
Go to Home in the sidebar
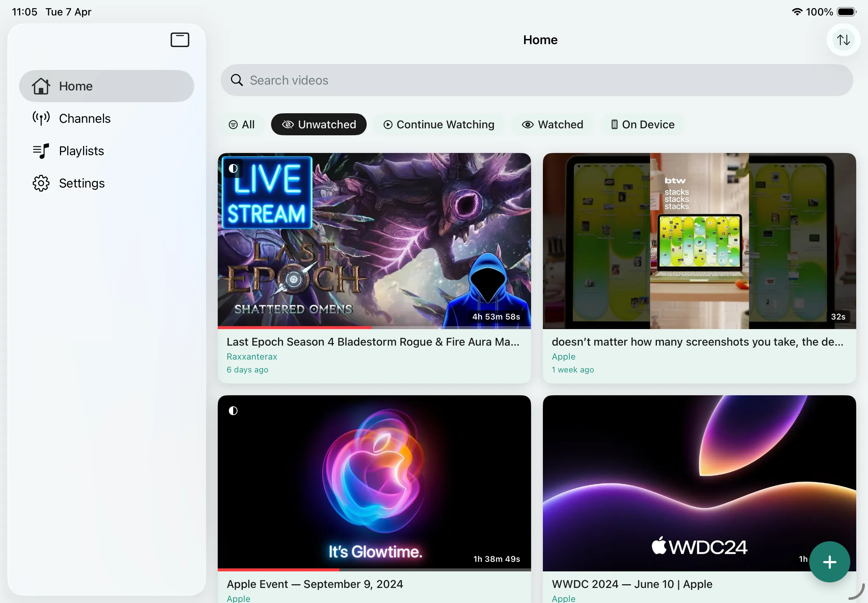[75, 86]
